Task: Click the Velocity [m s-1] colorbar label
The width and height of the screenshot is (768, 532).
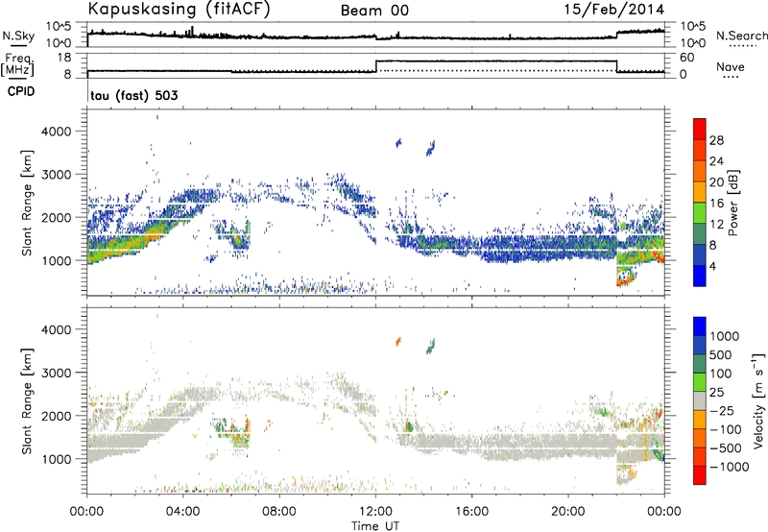Action: (x=758, y=400)
